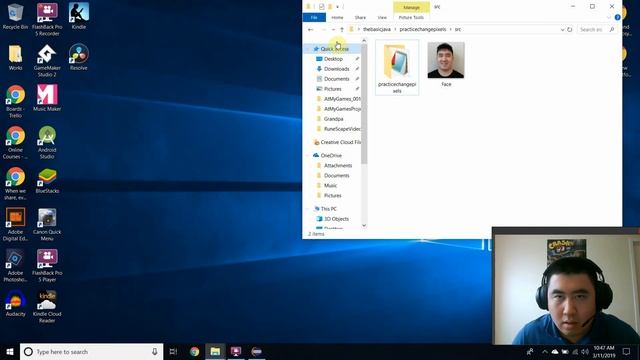The height and width of the screenshot is (360, 640).
Task: Select Quick access in navigation pane
Action: click(334, 49)
